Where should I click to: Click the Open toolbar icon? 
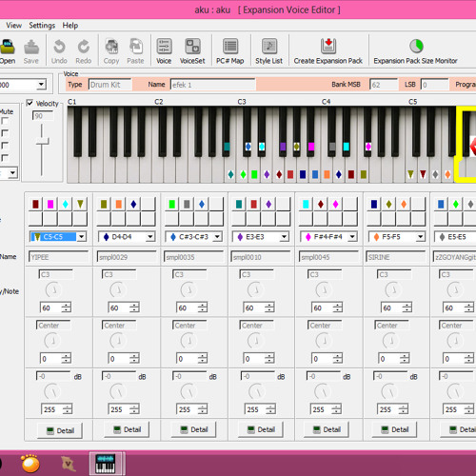(x=7, y=47)
